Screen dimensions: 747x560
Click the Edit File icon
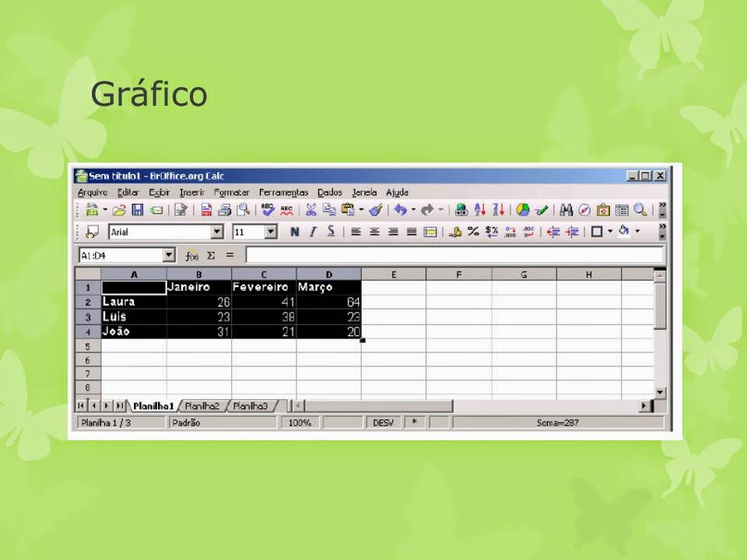pyautogui.click(x=181, y=210)
